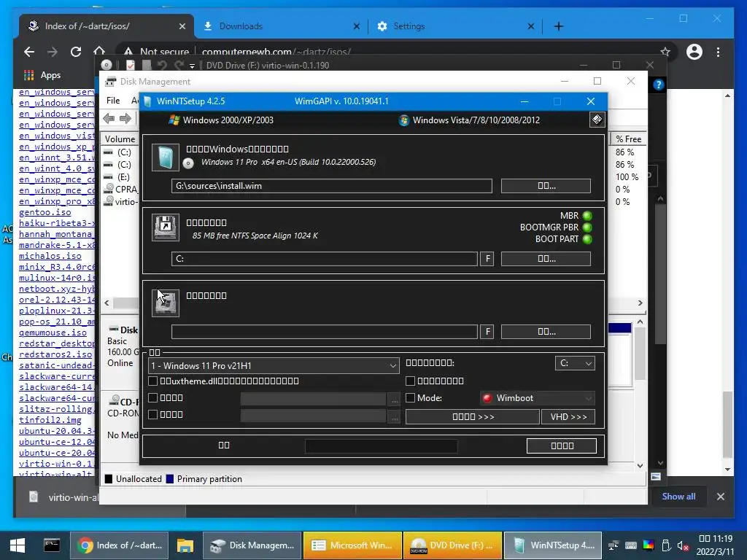
Task: Click the Windows install source disc icon
Action: coord(166,157)
